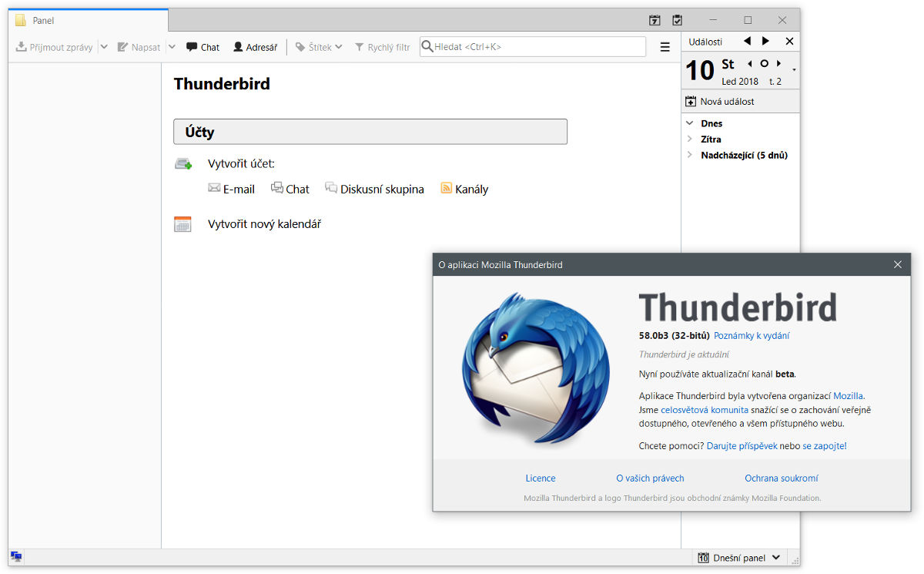
Task: Click the version text 58.0b3 (32-bitů)
Action: (675, 336)
